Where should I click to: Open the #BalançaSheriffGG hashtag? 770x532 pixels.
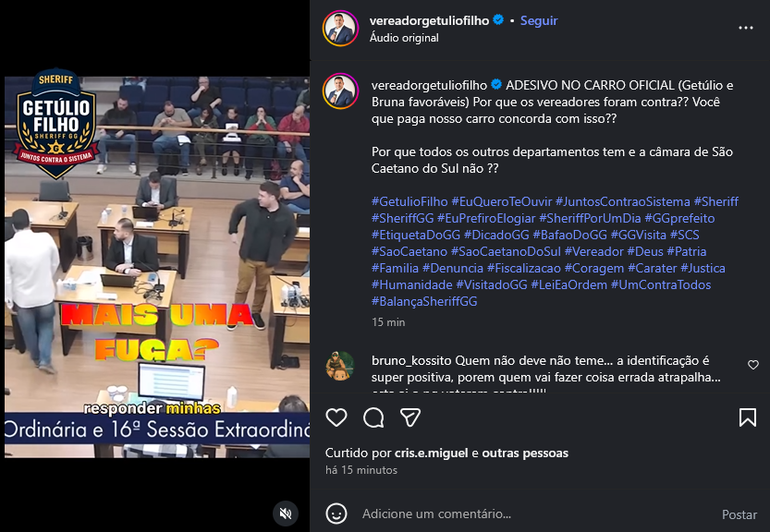424,301
